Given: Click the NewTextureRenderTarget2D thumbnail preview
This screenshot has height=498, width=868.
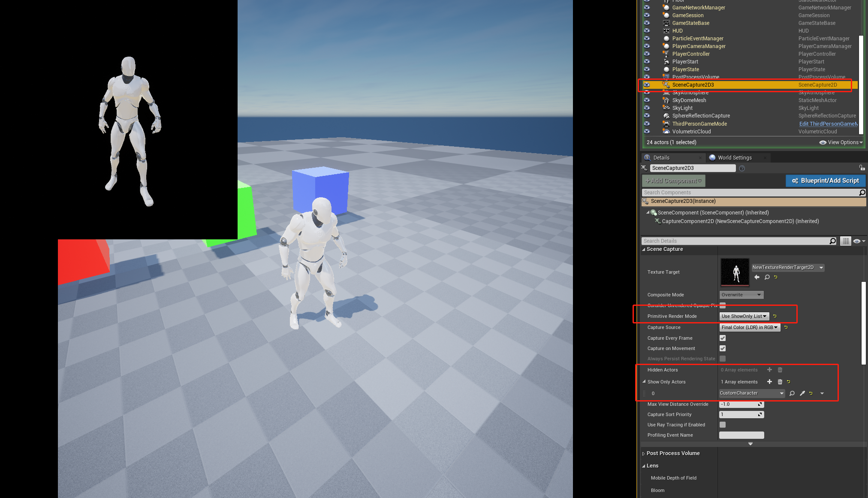Looking at the screenshot, I should click(x=735, y=272).
